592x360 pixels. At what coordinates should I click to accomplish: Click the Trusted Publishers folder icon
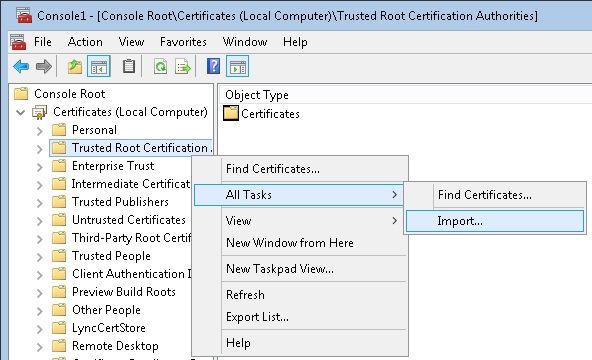pyautogui.click(x=59, y=202)
